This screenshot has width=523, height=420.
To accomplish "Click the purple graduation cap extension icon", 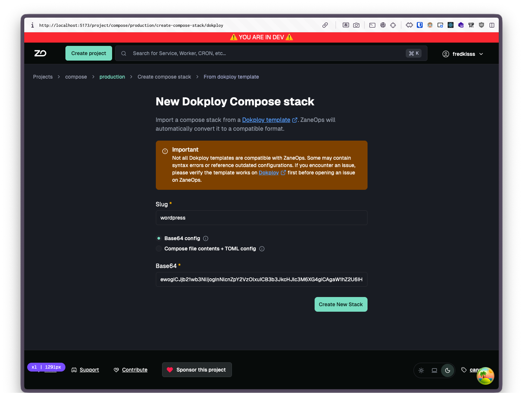I will click(x=461, y=25).
